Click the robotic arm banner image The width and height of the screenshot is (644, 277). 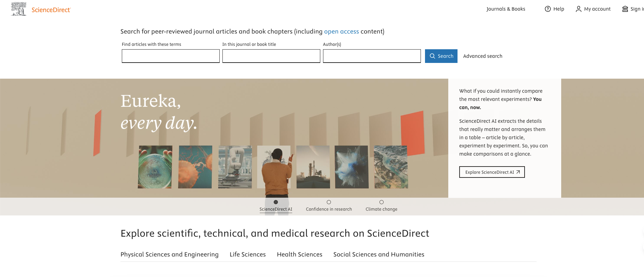235,167
